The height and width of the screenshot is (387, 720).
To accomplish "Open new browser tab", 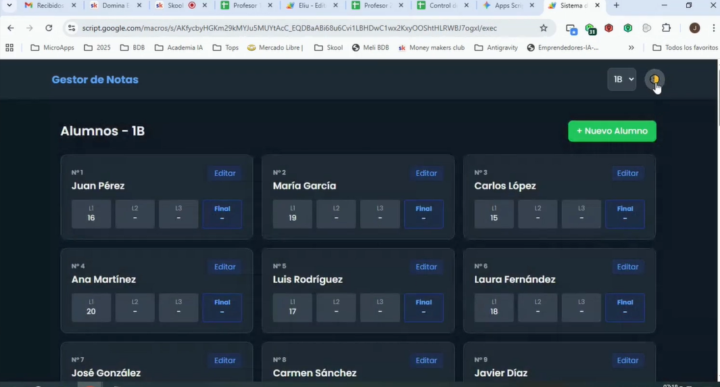I will [x=616, y=6].
